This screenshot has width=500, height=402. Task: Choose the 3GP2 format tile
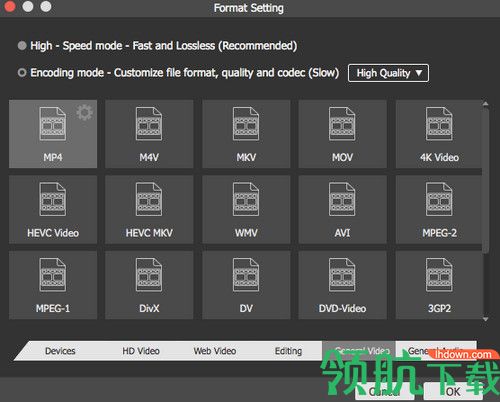[439, 285]
